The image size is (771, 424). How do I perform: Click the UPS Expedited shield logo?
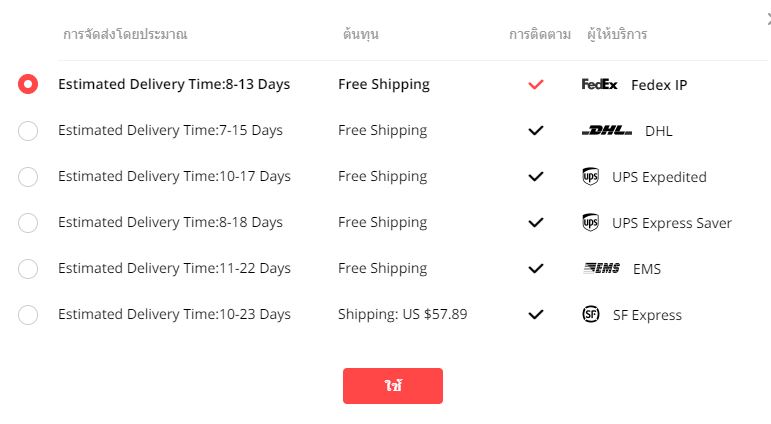click(x=590, y=176)
